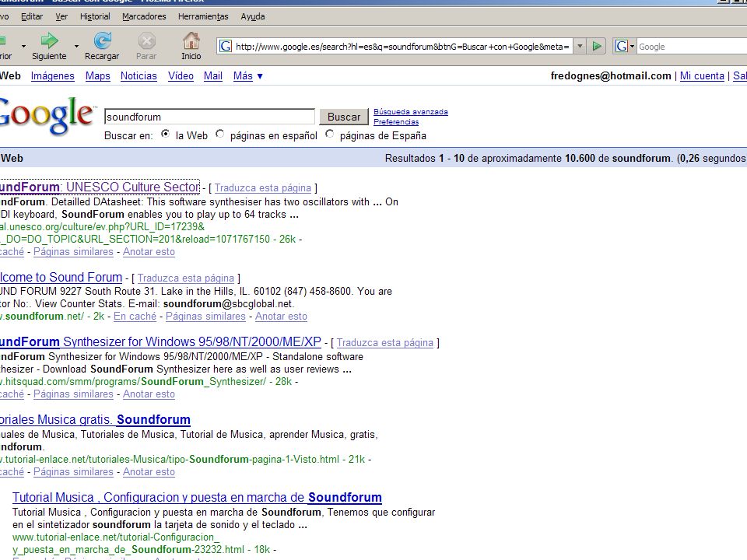Open the Herramientas menu
The image size is (747, 560).
[203, 16]
